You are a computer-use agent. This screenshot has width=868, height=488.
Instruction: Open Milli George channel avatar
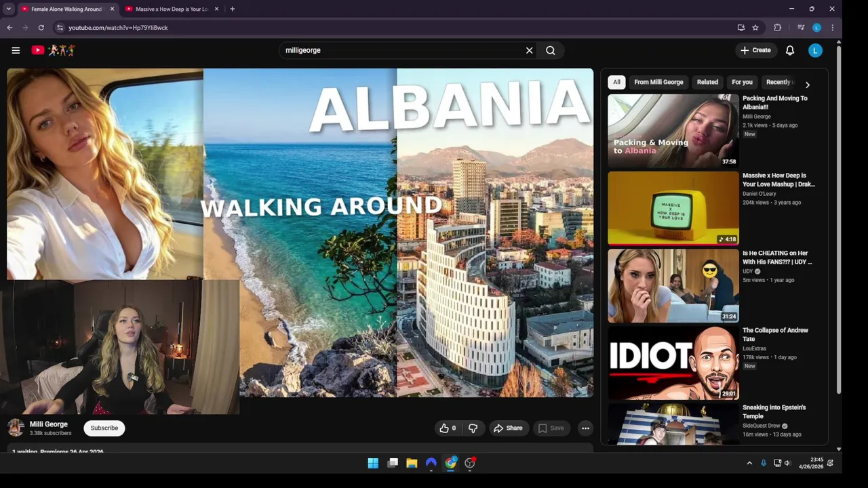pyautogui.click(x=16, y=428)
